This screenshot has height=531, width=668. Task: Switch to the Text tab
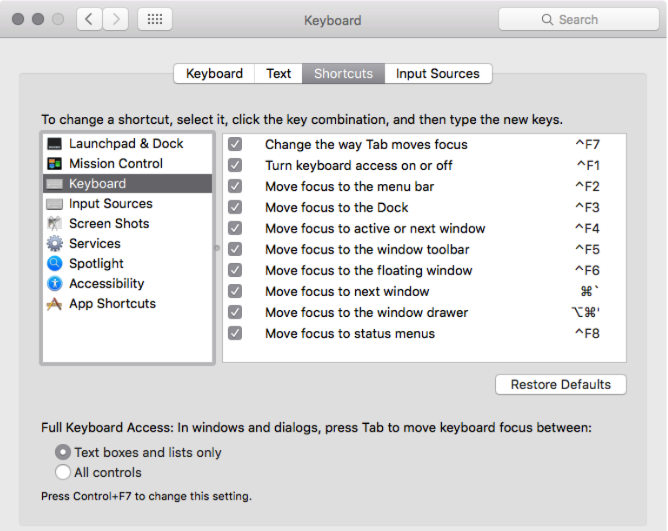click(279, 73)
